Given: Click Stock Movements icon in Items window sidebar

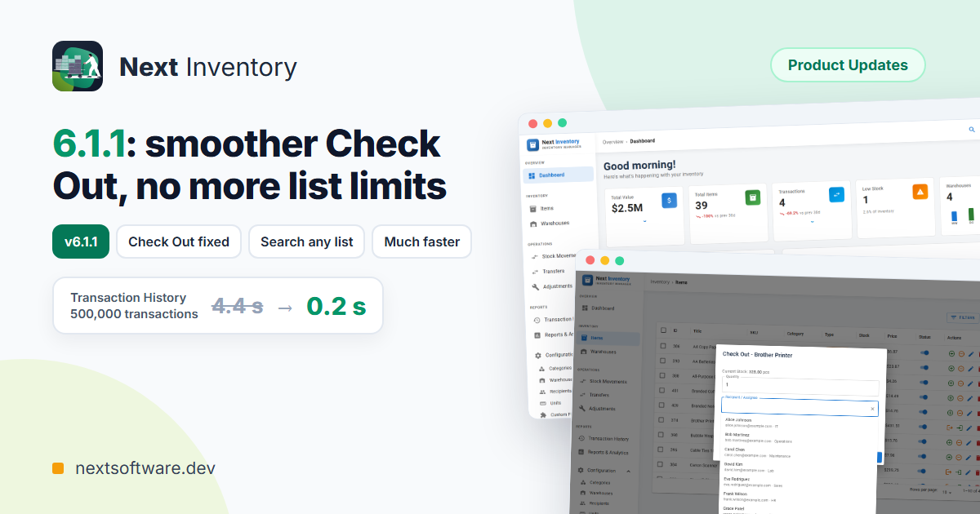Looking at the screenshot, I should 582,381.
